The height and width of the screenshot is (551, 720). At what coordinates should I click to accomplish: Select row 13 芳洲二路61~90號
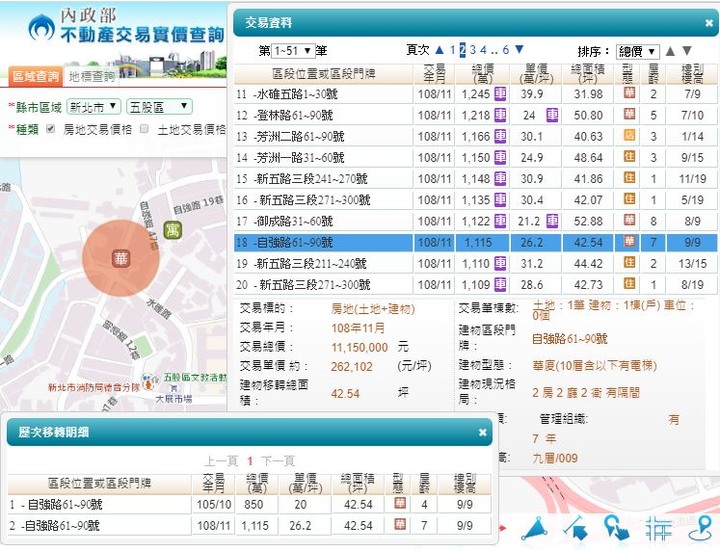475,136
